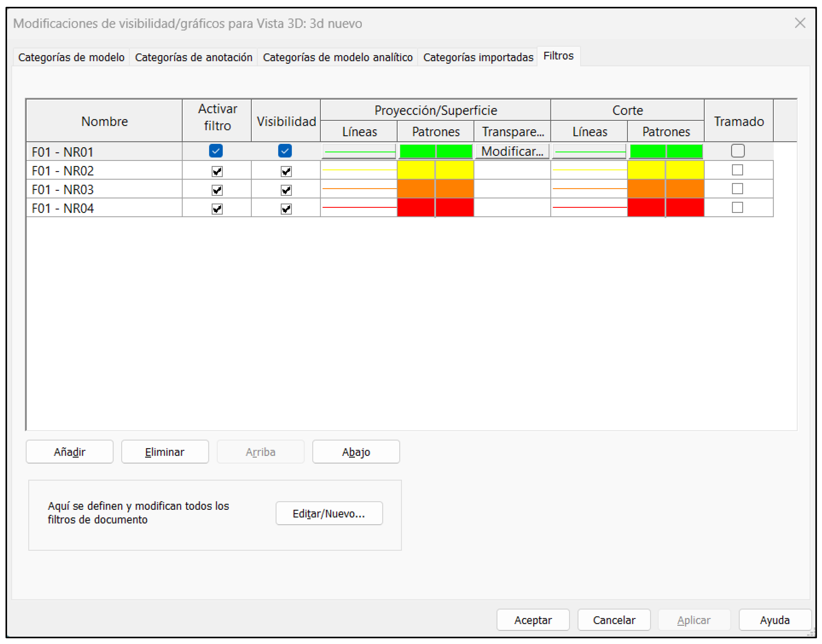Open Editar/Nuevo filter dialog
Screen dimensions: 822x644
329,513
